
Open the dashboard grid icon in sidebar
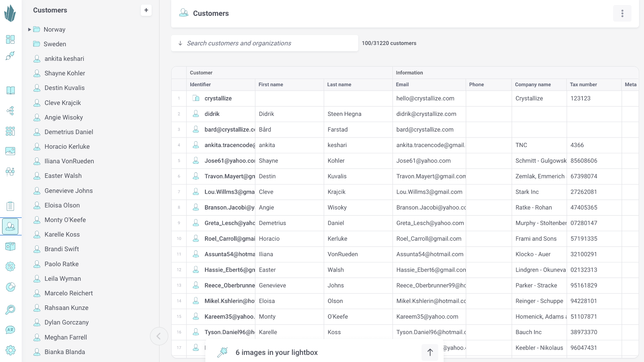[x=10, y=40]
